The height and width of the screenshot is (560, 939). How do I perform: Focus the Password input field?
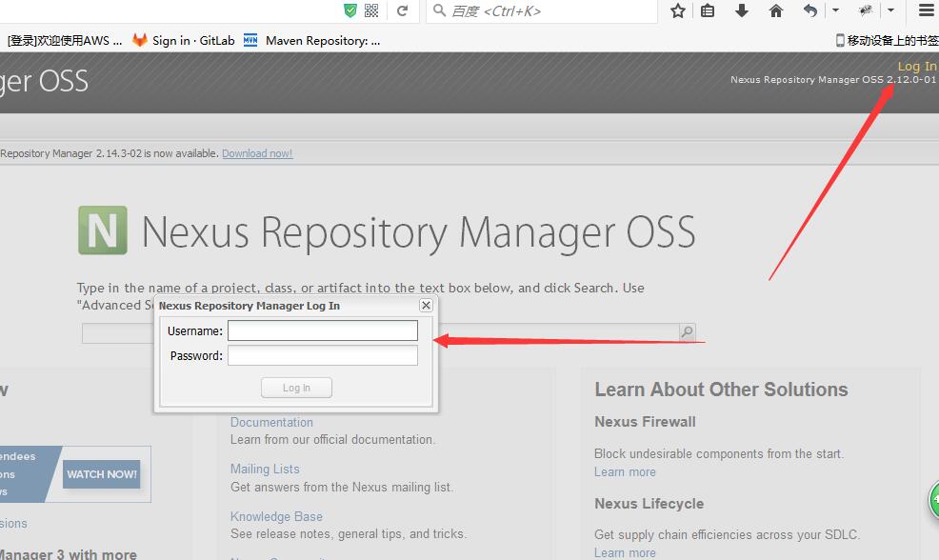pos(323,356)
